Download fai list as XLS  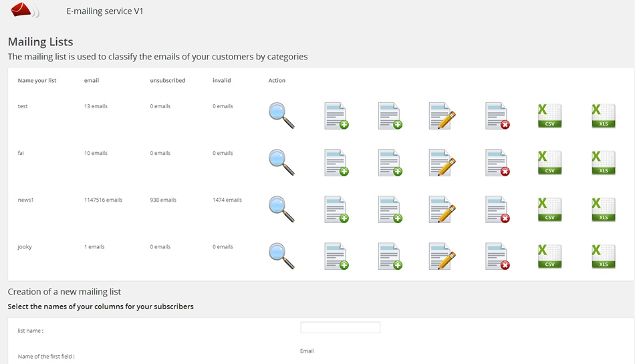(604, 162)
